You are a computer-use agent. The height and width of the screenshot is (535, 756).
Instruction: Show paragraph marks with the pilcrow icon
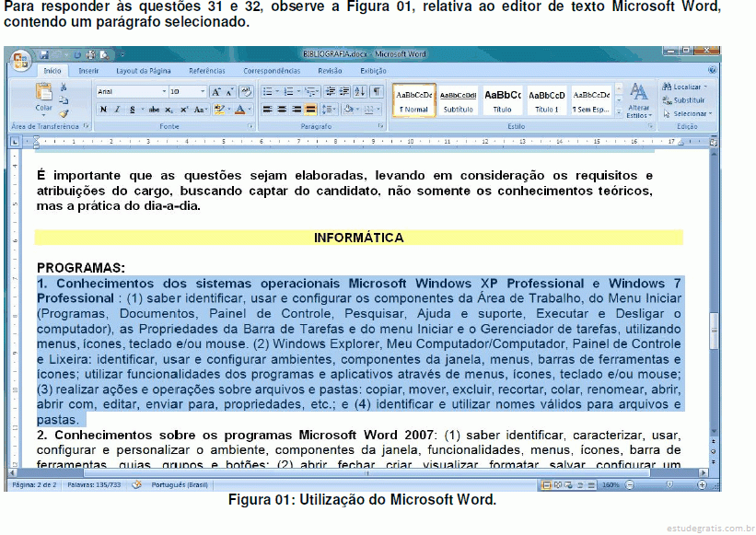click(378, 91)
